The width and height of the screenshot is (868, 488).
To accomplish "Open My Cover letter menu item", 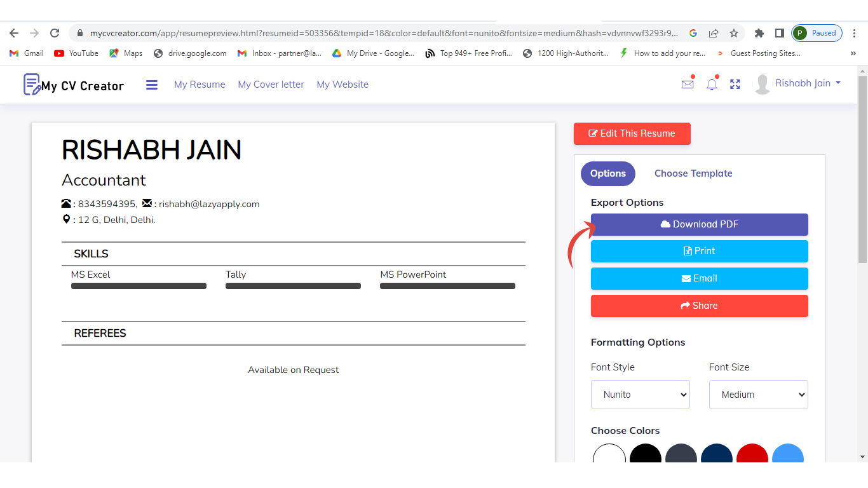I will (x=271, y=85).
